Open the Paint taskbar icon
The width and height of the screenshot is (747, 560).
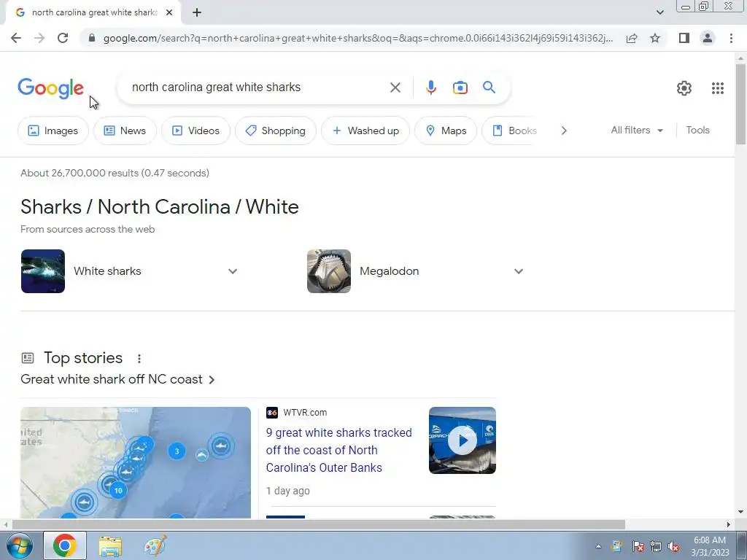(x=155, y=545)
